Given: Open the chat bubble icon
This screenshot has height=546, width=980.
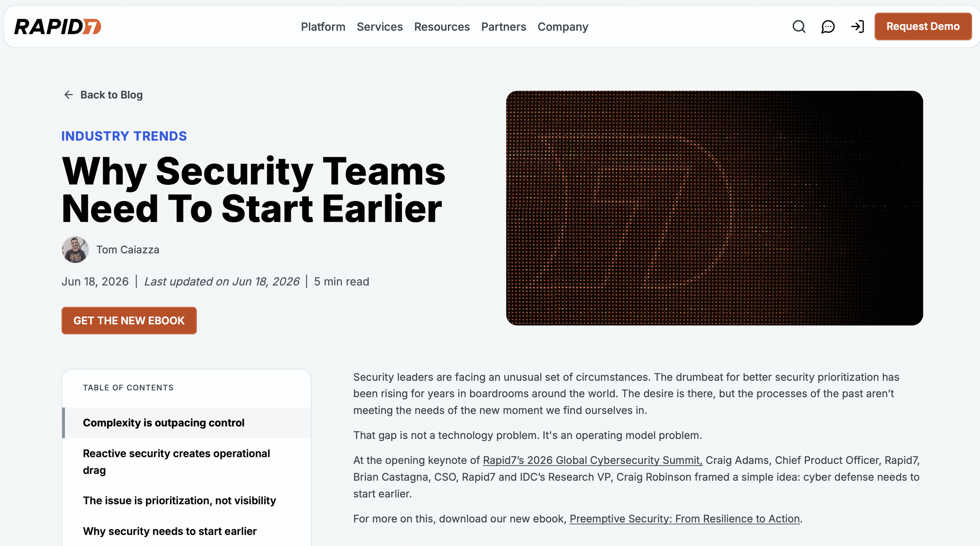Looking at the screenshot, I should (828, 27).
